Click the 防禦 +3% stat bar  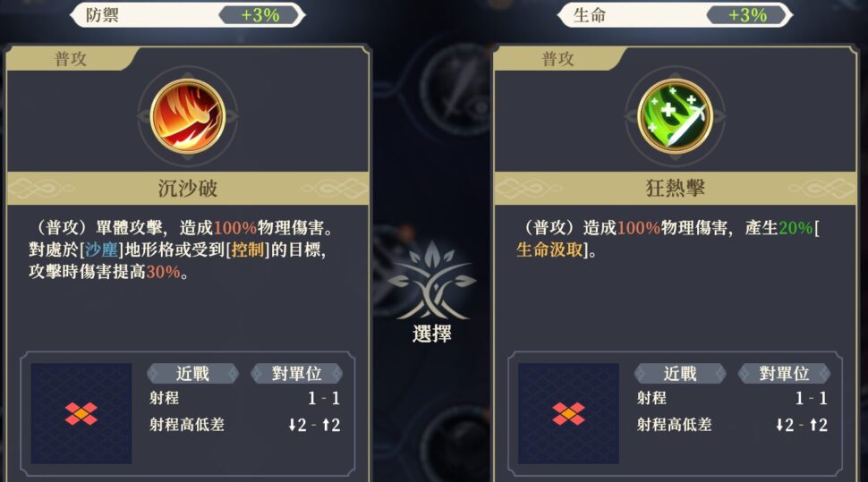(188, 15)
